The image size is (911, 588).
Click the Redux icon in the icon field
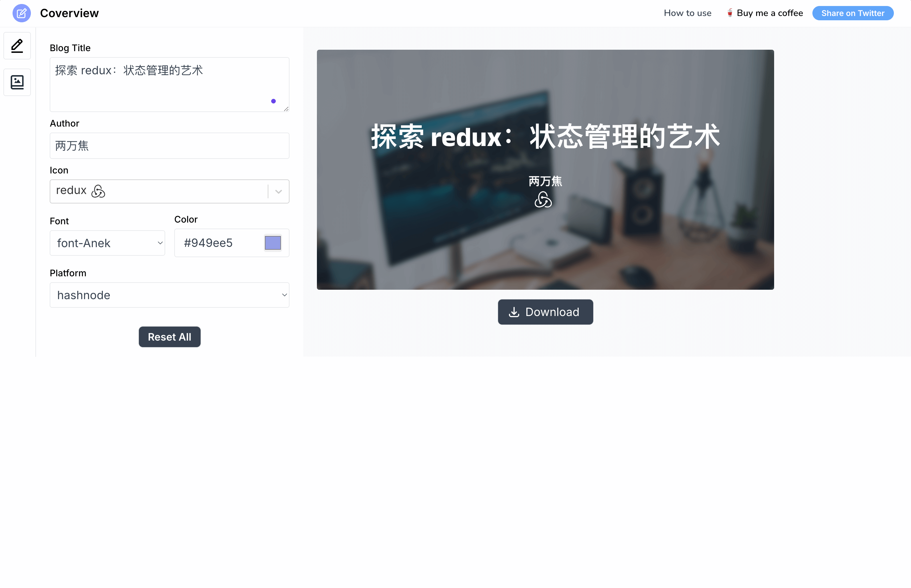click(x=98, y=191)
